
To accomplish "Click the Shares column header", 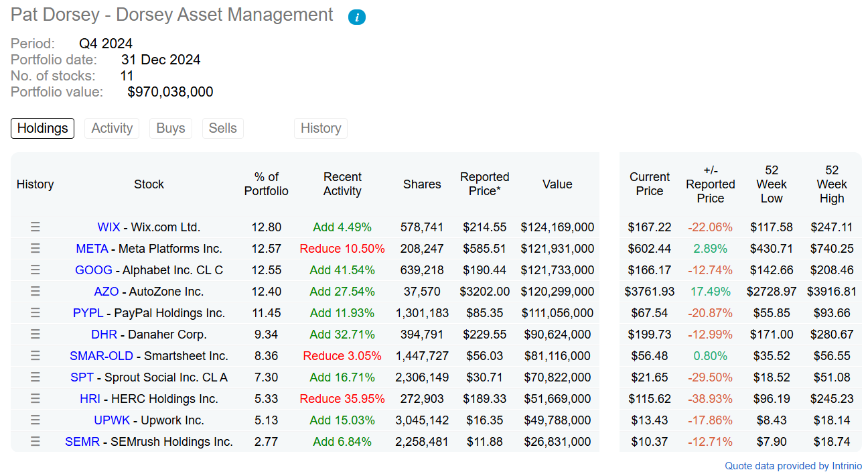I will pos(422,184).
